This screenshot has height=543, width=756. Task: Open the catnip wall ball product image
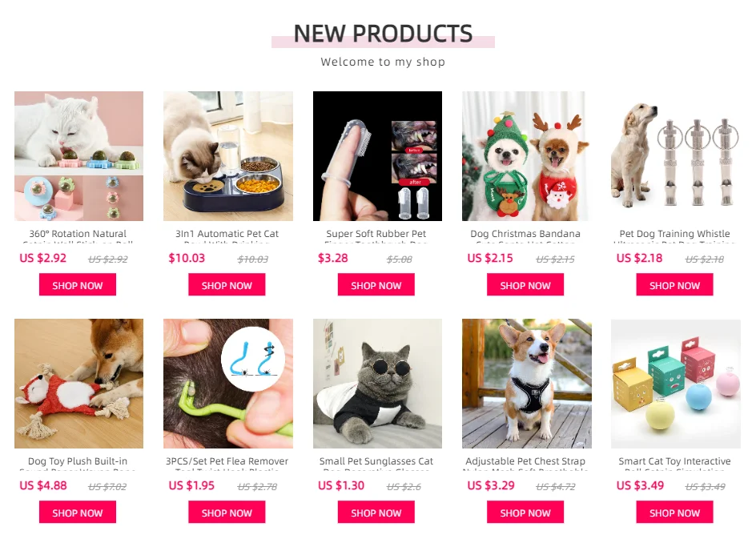click(x=78, y=155)
